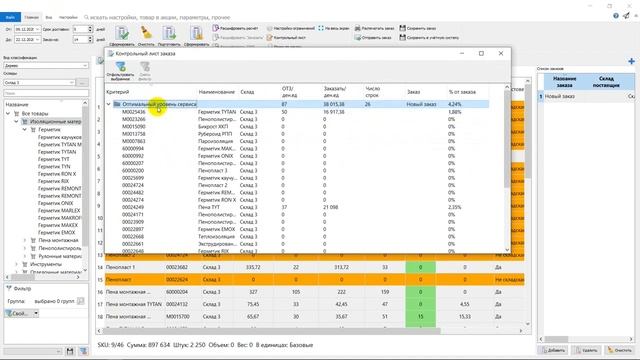
Task: Click the Наименование column header in dialog
Action: coord(216,92)
